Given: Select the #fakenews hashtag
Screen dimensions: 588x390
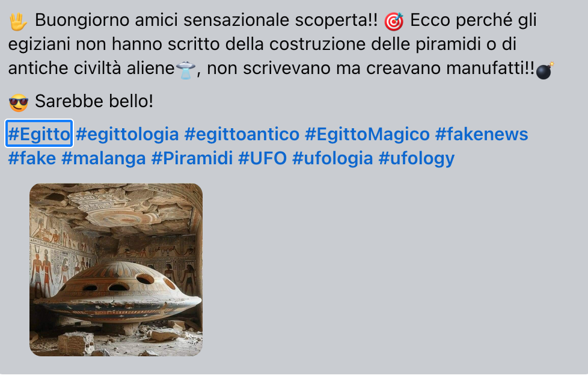Looking at the screenshot, I should [482, 134].
